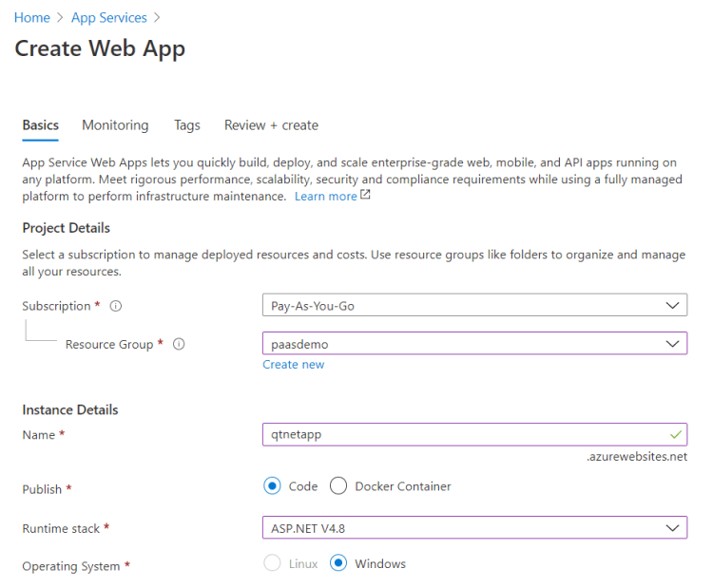Expand the Runtime stack dropdown
713x588 pixels.
673,527
